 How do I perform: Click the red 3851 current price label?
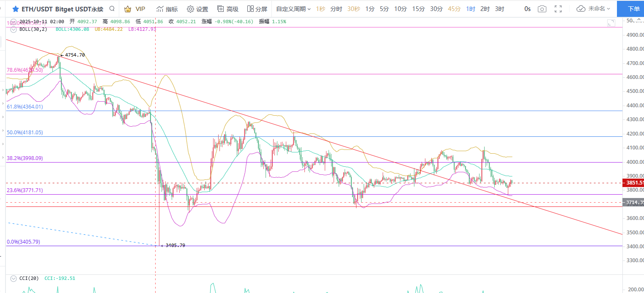633,183
